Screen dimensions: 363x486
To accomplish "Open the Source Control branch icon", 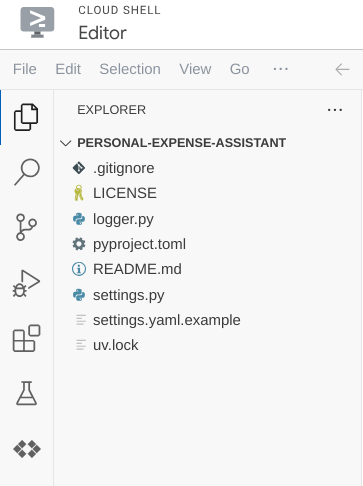I will tap(26, 227).
